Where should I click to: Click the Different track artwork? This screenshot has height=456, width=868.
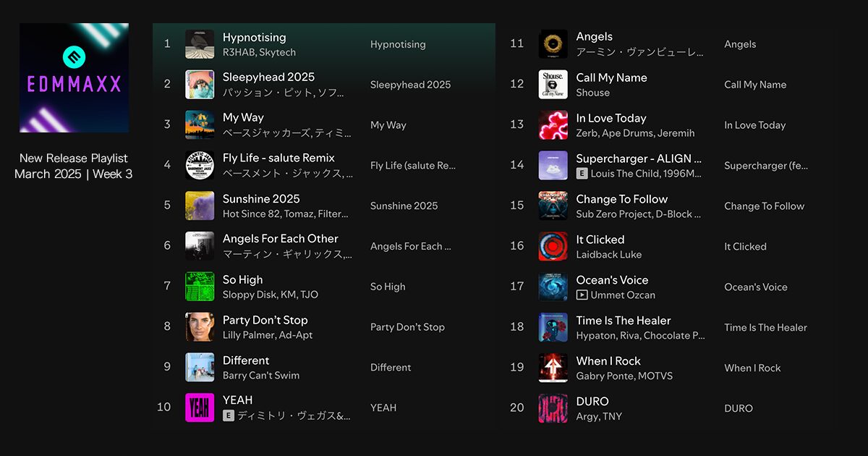[x=200, y=367]
